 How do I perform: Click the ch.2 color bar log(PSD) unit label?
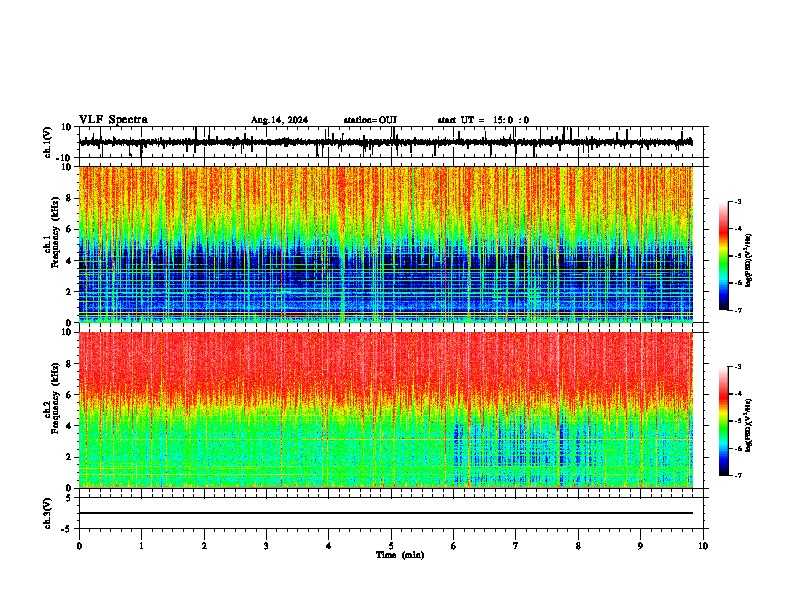click(x=749, y=426)
